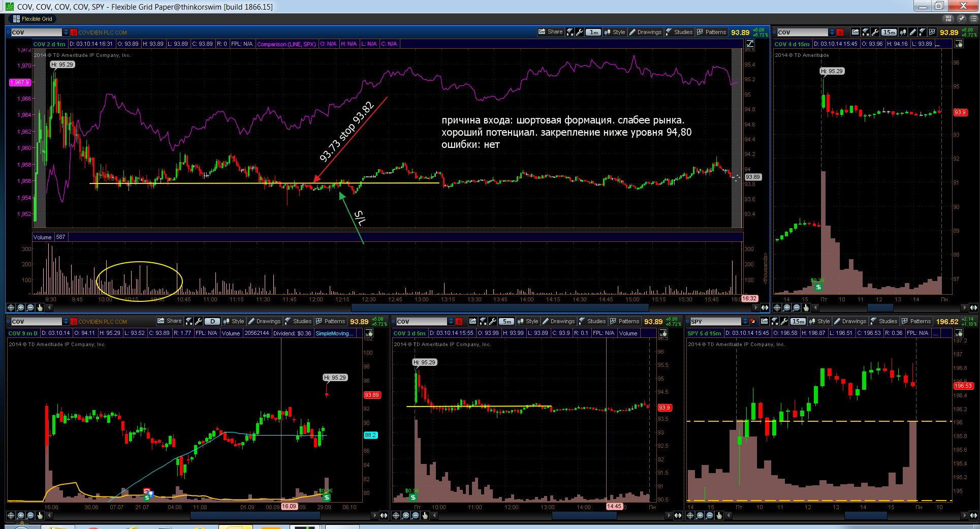Collapse panel arrow below the daily chart

pyautogui.click(x=21, y=522)
